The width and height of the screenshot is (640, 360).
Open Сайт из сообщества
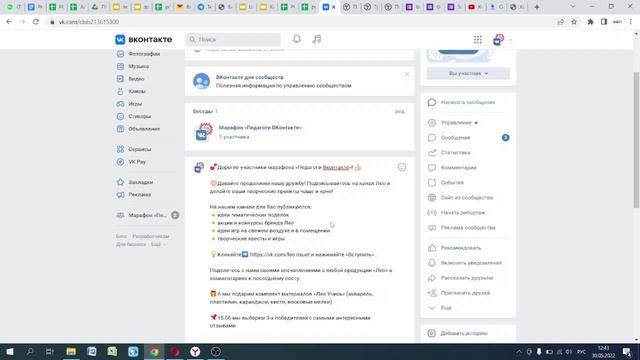coord(467,198)
